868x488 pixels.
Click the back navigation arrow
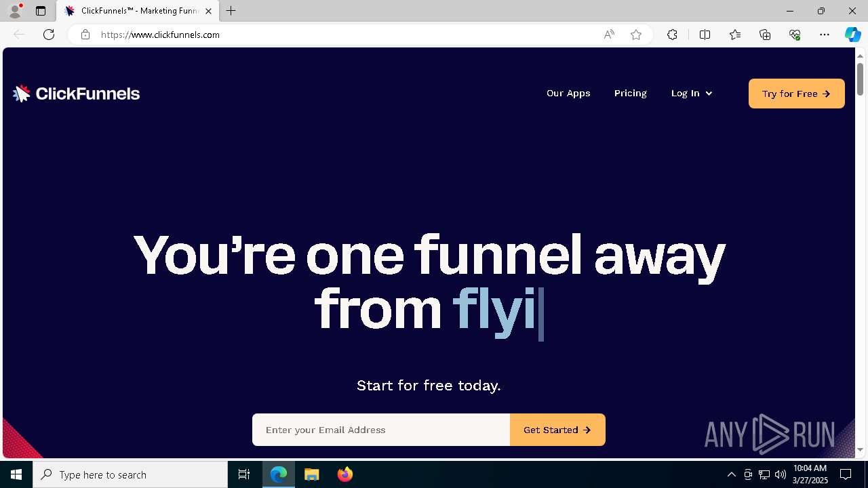click(19, 35)
